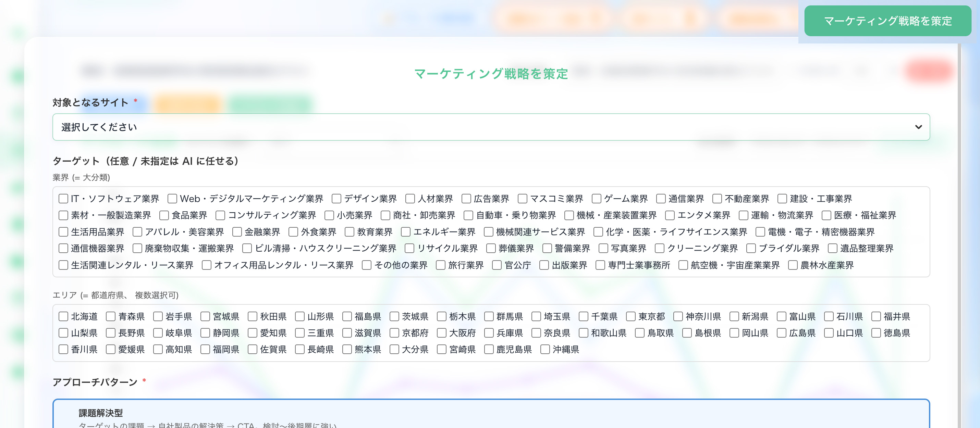Check 生活関連レンタル・リース業界 checkbox
This screenshot has height=428, width=980.
(x=63, y=265)
